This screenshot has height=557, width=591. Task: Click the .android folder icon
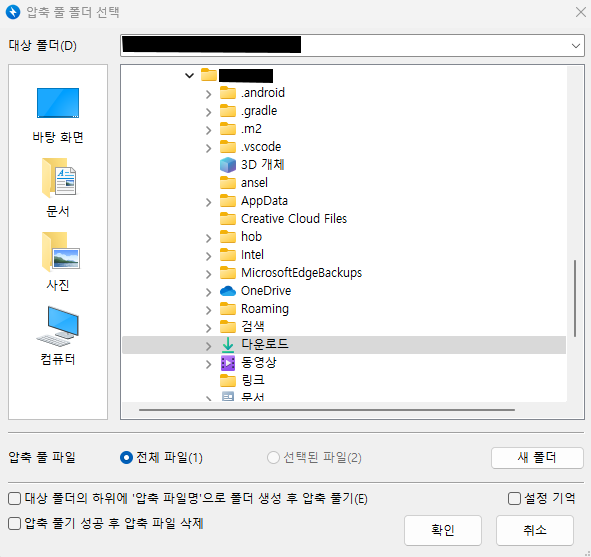pos(228,92)
